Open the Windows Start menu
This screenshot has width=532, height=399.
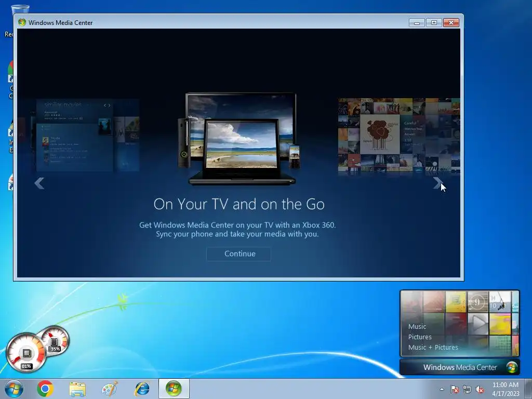pyautogui.click(x=14, y=389)
